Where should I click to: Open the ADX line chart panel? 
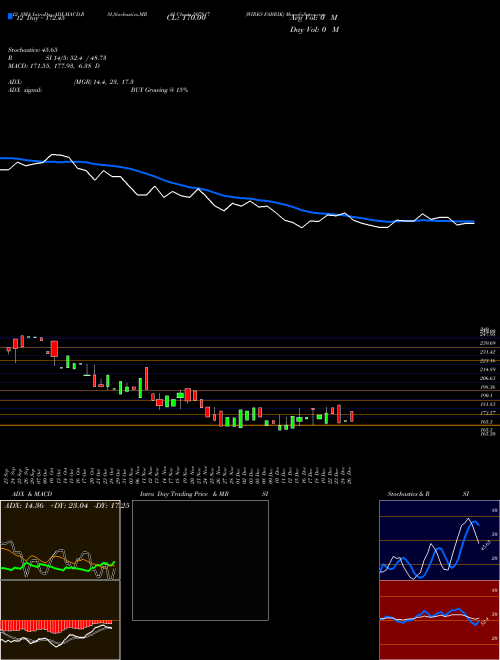pyautogui.click(x=60, y=540)
